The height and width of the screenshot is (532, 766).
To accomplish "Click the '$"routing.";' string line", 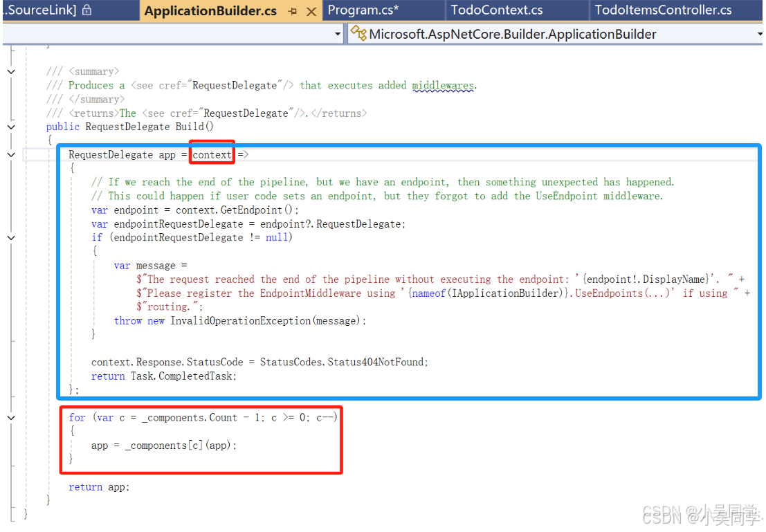I will (170, 306).
